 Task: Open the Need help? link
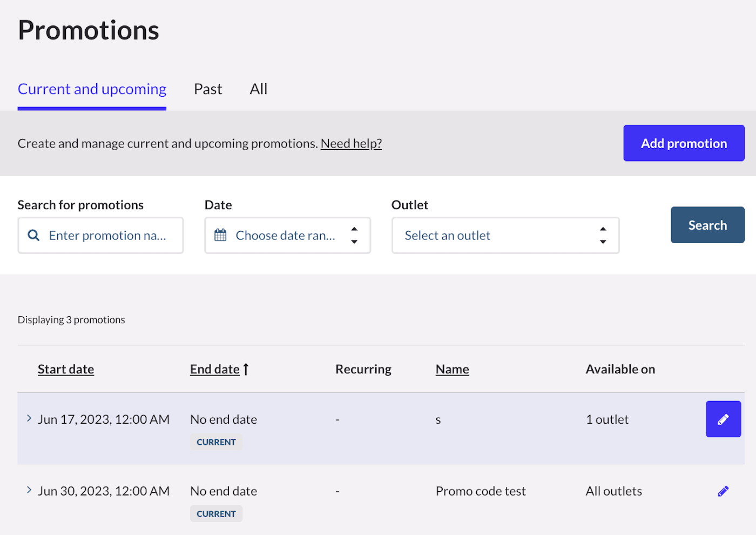tap(351, 144)
